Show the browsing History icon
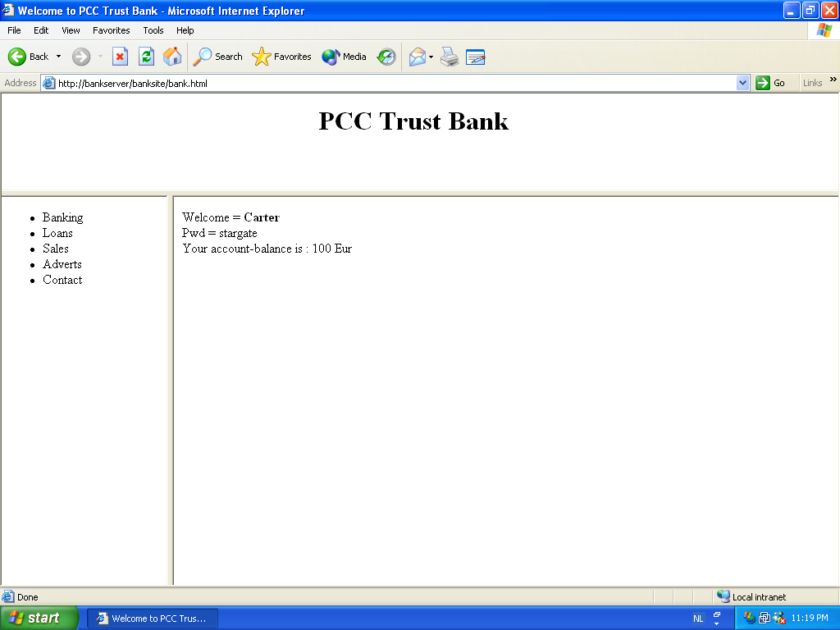840x630 pixels. [x=386, y=57]
